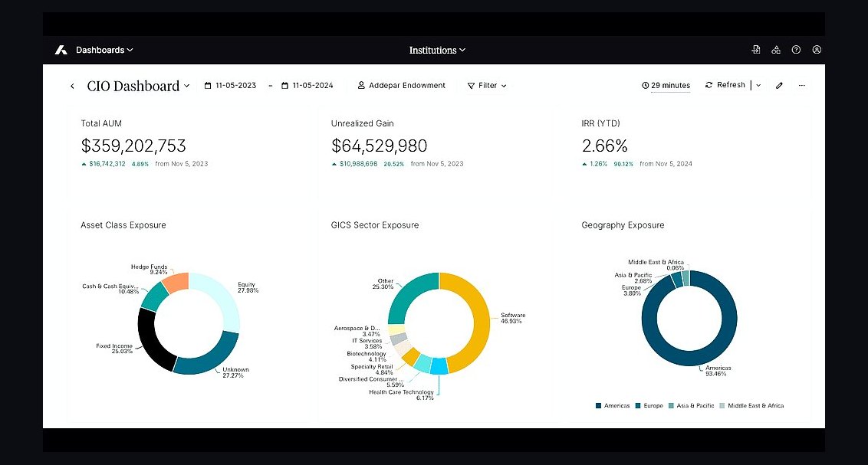Select the Health Care Technology segment
The width and height of the screenshot is (868, 465).
point(439,367)
